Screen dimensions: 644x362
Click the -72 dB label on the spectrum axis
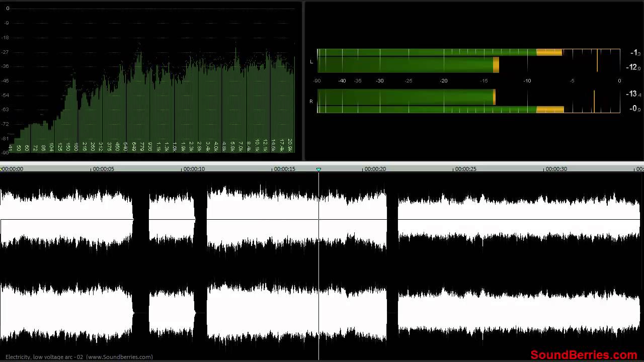click(x=6, y=124)
